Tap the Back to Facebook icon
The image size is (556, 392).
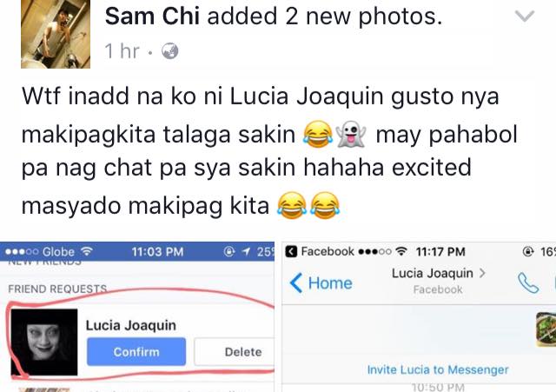tap(291, 251)
